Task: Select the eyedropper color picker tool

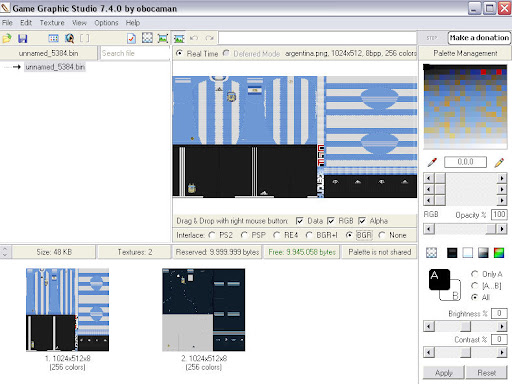Action: point(432,162)
